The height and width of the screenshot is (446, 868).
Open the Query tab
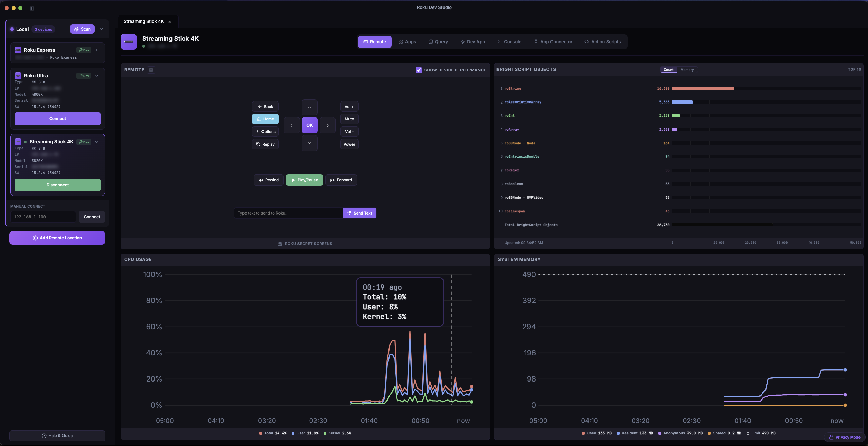(x=438, y=42)
